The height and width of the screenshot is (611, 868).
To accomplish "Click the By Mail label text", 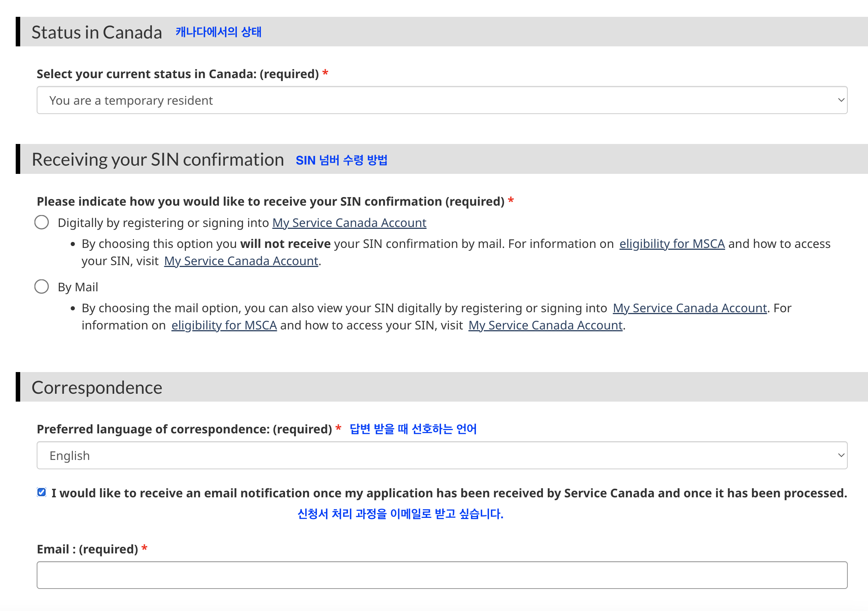I will (x=78, y=287).
